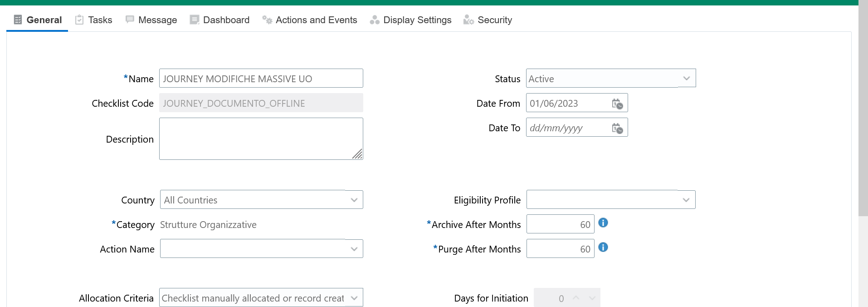Viewport: 868px width, 307px height.
Task: Increase Days for Initiation value
Action: coord(576,298)
